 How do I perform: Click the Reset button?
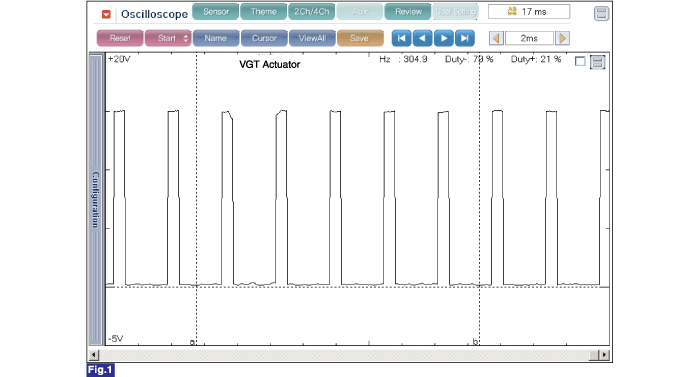click(x=120, y=38)
